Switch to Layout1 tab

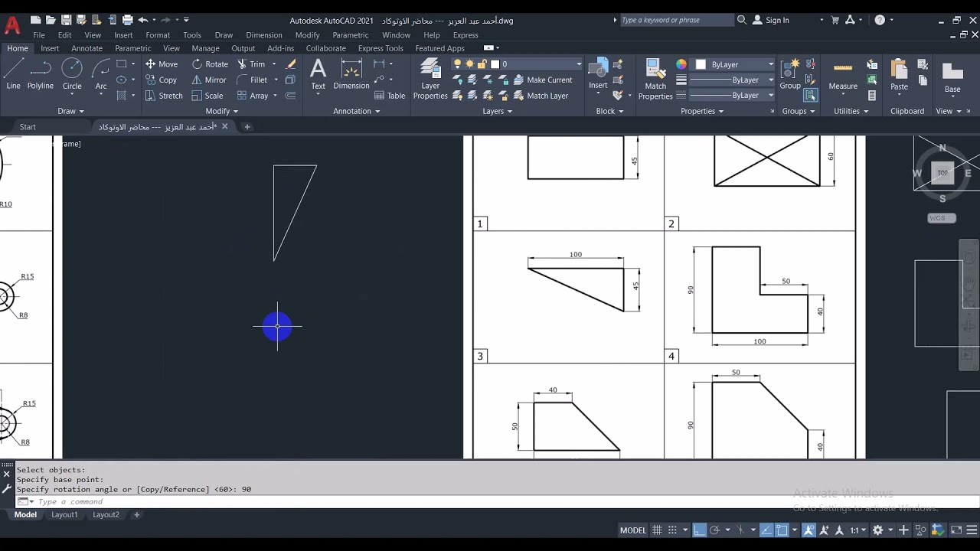pyautogui.click(x=64, y=515)
